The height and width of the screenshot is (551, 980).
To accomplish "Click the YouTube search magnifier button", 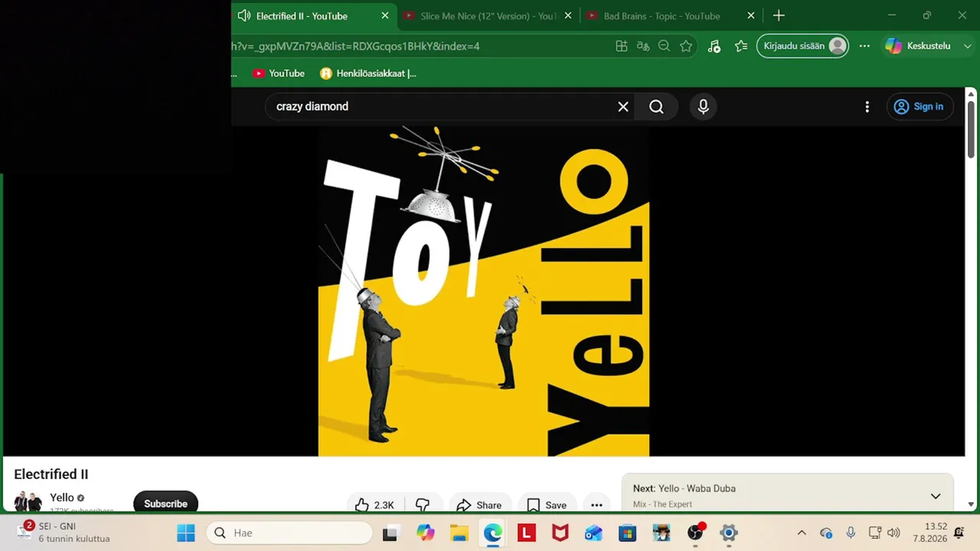I will pos(656,106).
